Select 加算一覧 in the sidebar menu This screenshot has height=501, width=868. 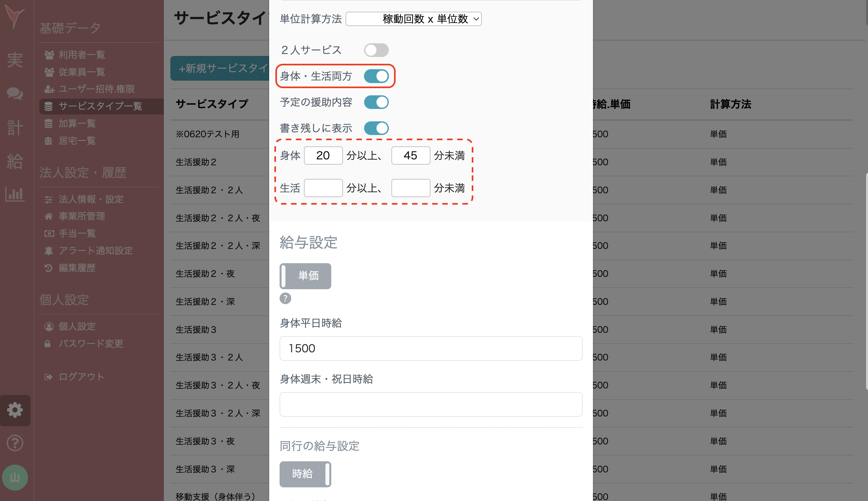tap(77, 124)
